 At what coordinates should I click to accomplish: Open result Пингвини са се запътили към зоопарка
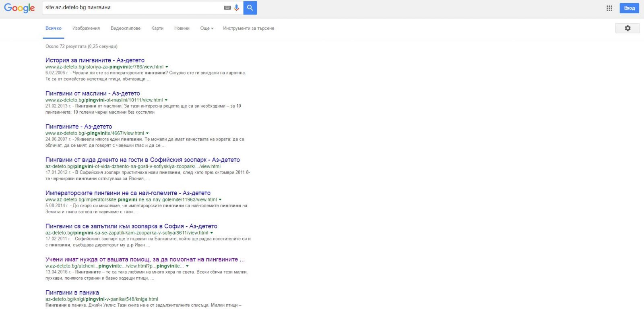point(131,226)
